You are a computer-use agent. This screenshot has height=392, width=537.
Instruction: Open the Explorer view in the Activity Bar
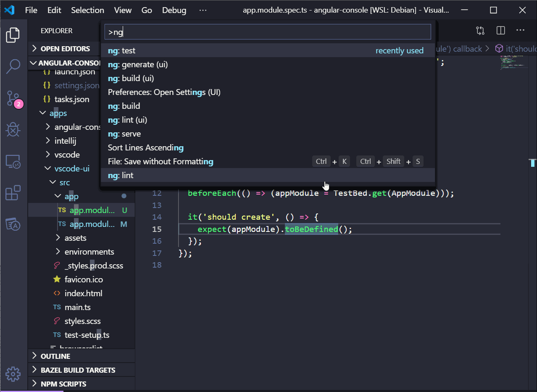(13, 35)
